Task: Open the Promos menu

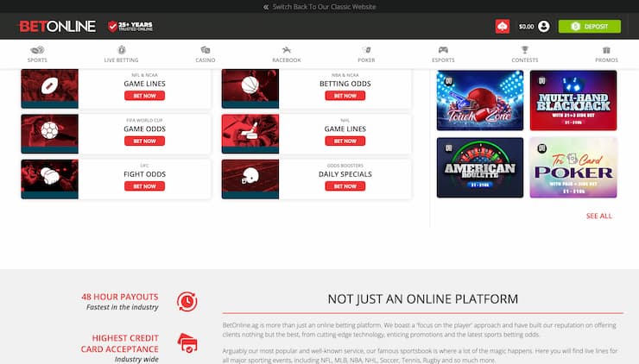Action: tap(606, 54)
